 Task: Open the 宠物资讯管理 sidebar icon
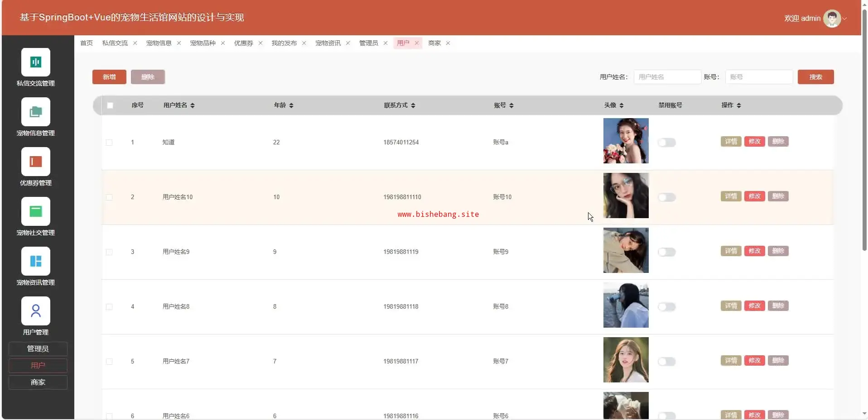[x=36, y=261]
